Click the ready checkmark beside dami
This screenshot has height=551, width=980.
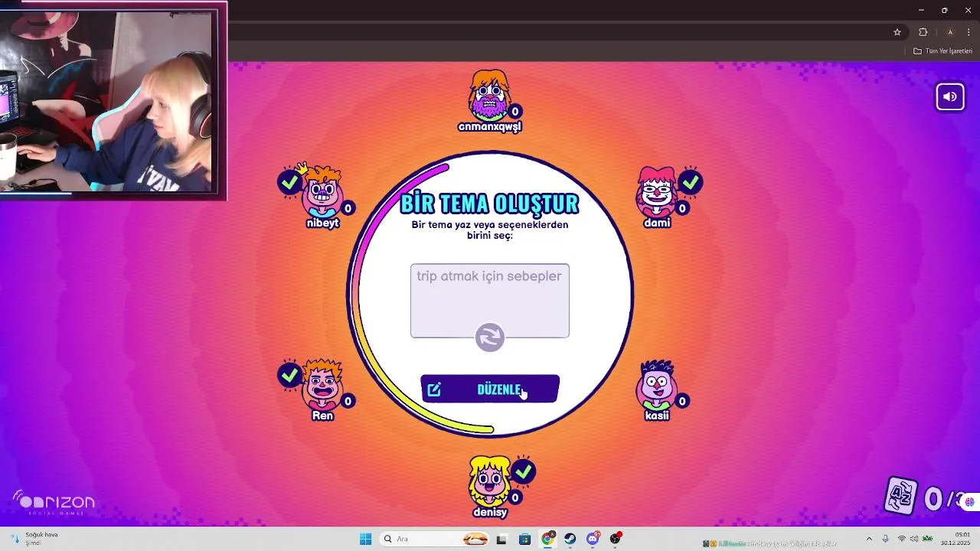pyautogui.click(x=691, y=182)
